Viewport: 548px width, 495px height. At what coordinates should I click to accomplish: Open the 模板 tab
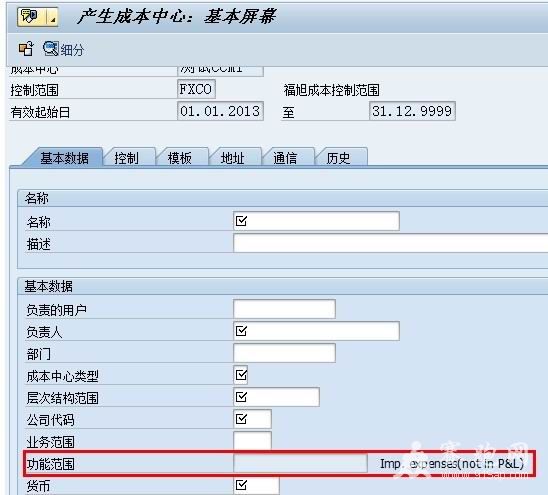179,158
